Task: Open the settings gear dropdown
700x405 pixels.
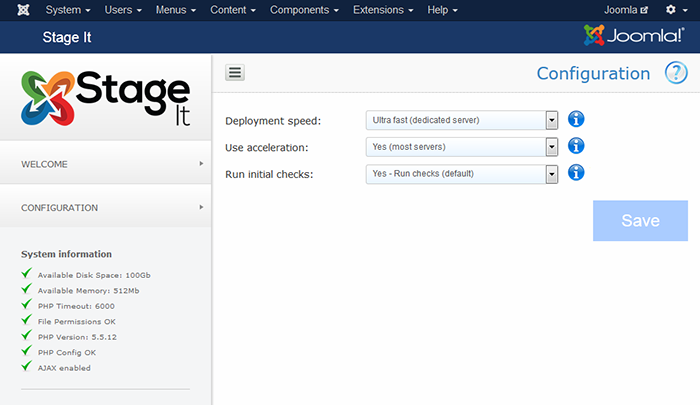Action: [676, 10]
